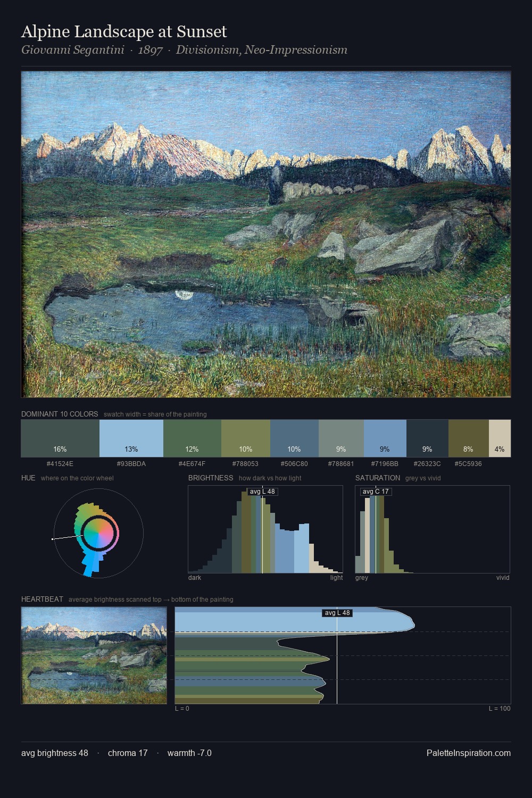Pick the 9% blue swatch above #7196BB
This screenshot has height=798, width=532.
(385, 438)
